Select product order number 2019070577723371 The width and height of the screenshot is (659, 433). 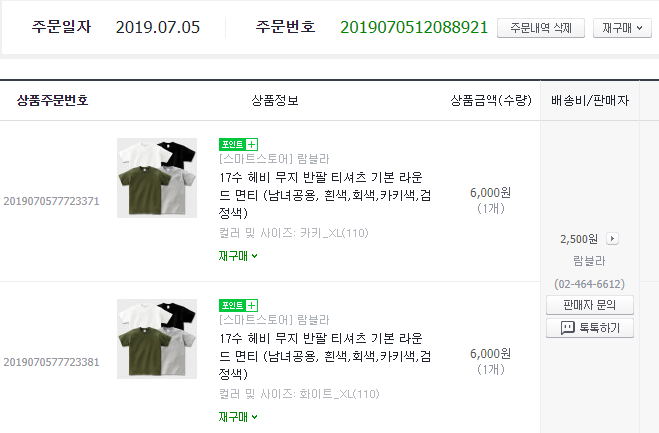click(x=52, y=201)
